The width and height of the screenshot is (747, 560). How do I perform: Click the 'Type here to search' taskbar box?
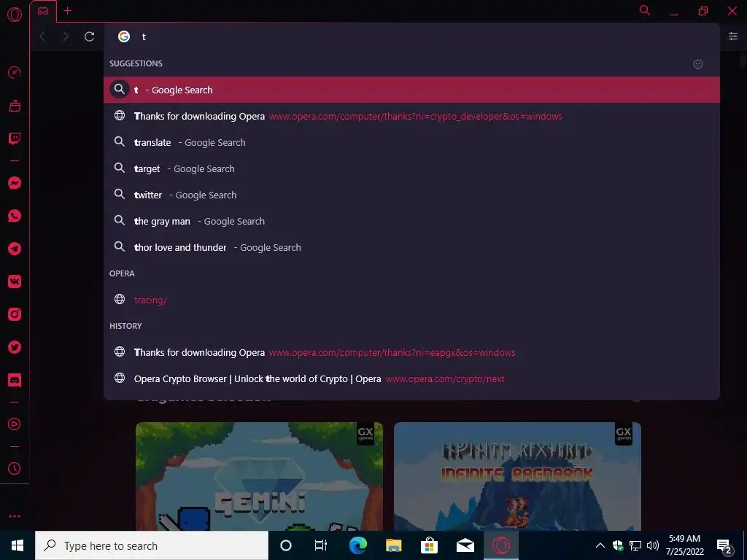coord(152,545)
